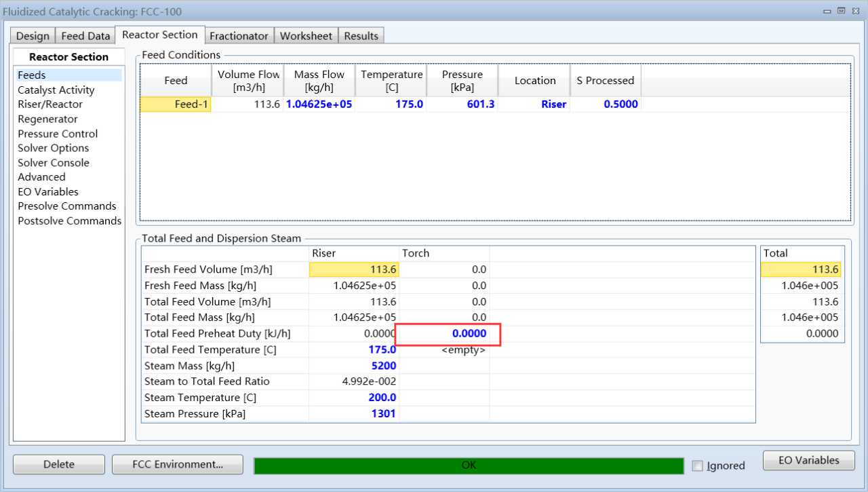868x492 pixels.
Task: Select Total Fresh Feed Volume 113.6 cell
Action: point(801,269)
